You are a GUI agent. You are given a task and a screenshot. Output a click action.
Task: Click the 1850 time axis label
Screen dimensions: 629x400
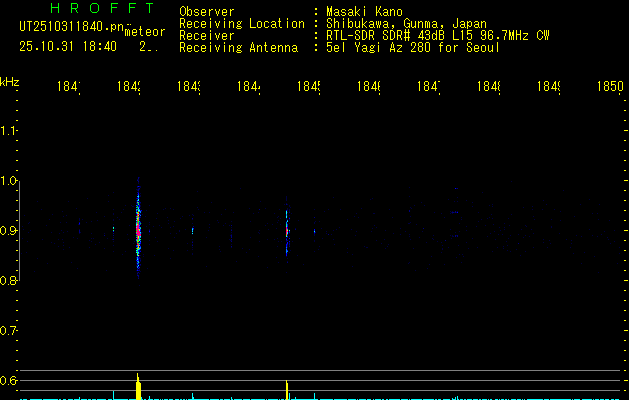[x=610, y=86]
